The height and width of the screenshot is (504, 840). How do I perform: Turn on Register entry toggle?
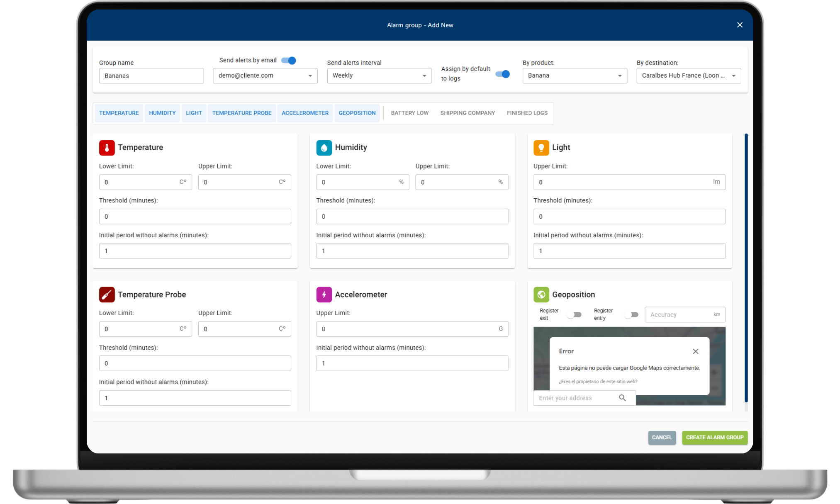(631, 315)
